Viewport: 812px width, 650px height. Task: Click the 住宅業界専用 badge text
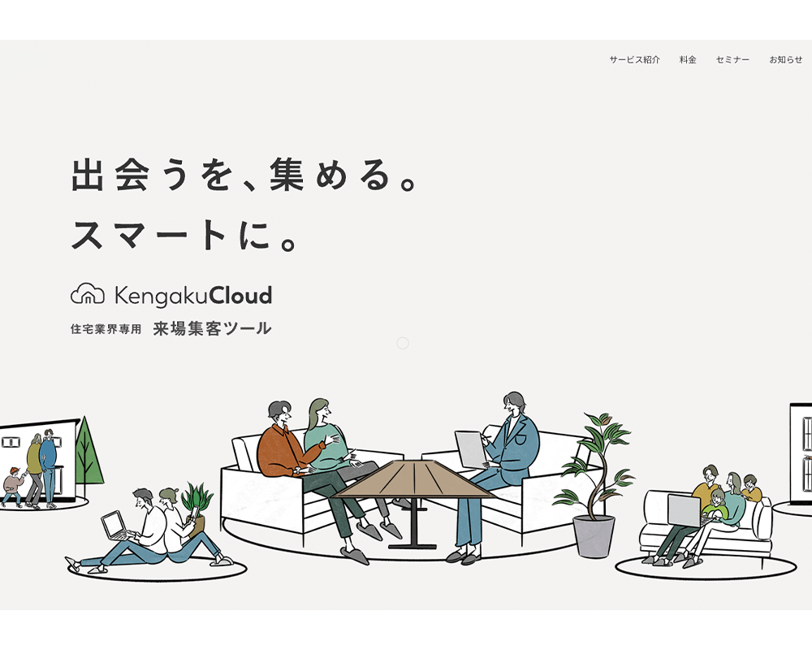click(105, 327)
